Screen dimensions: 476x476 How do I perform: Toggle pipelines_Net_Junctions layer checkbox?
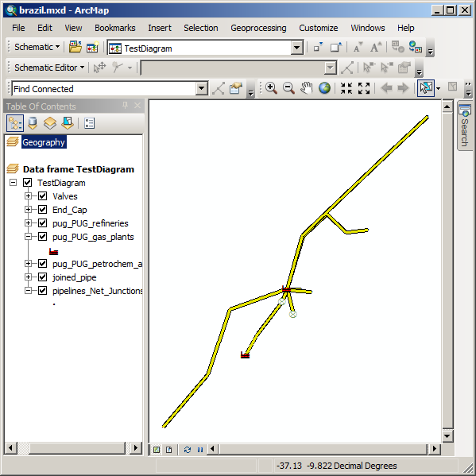point(42,291)
